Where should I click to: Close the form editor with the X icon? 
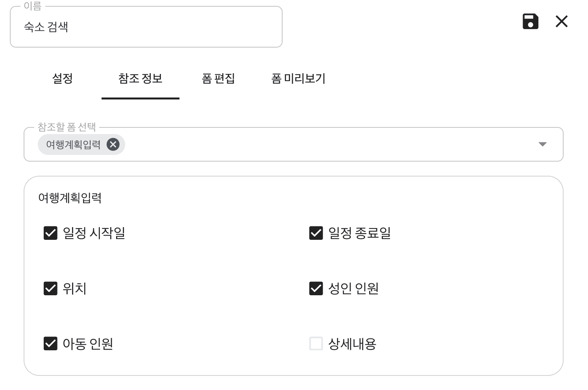pos(562,21)
